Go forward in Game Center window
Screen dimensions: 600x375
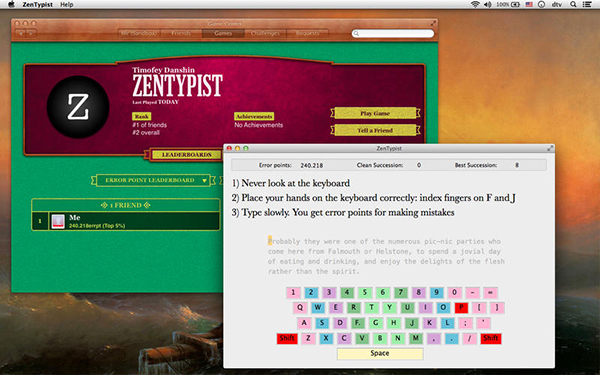(x=31, y=33)
